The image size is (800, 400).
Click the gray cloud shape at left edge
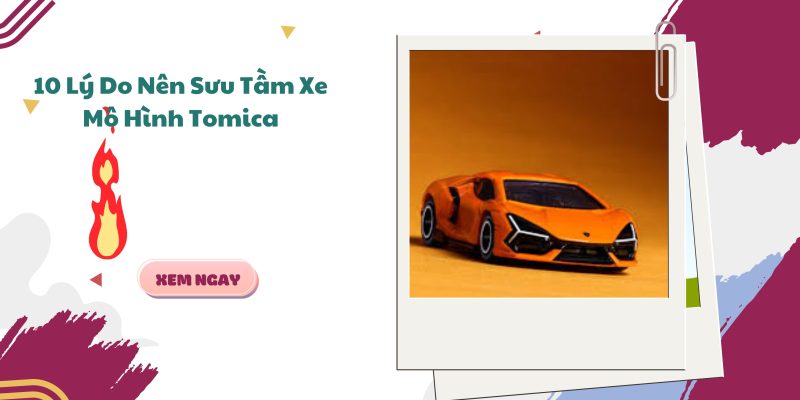click(26, 265)
